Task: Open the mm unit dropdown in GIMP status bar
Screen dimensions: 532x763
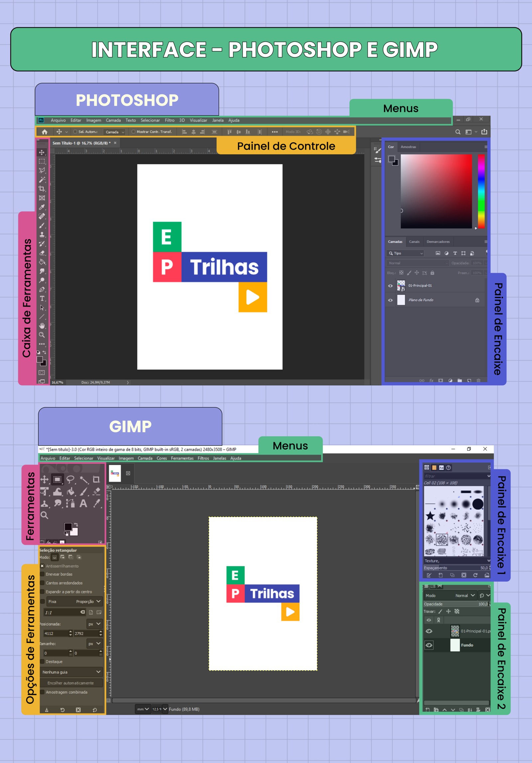Action: pyautogui.click(x=143, y=709)
